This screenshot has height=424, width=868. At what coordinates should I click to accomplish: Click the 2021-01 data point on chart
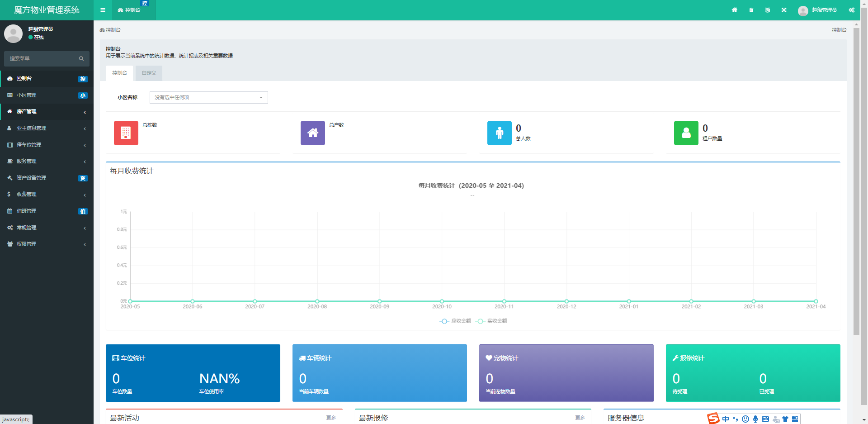[629, 301]
